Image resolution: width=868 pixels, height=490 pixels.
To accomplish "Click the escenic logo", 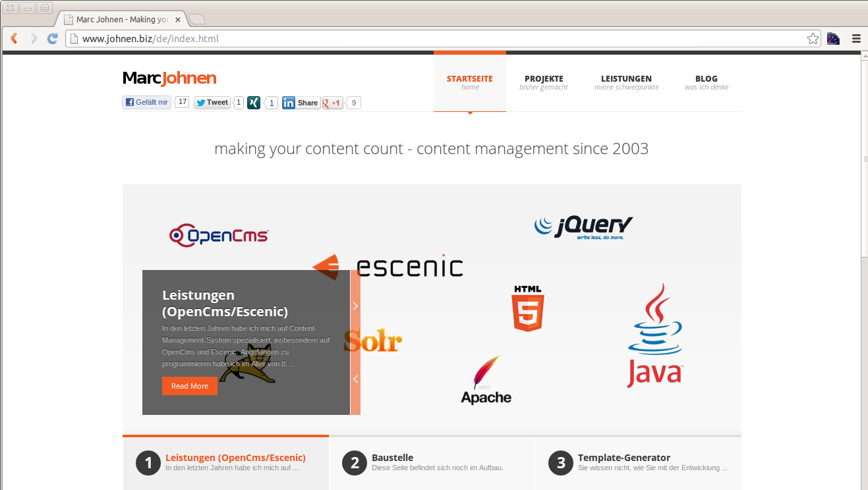I will pos(388,266).
